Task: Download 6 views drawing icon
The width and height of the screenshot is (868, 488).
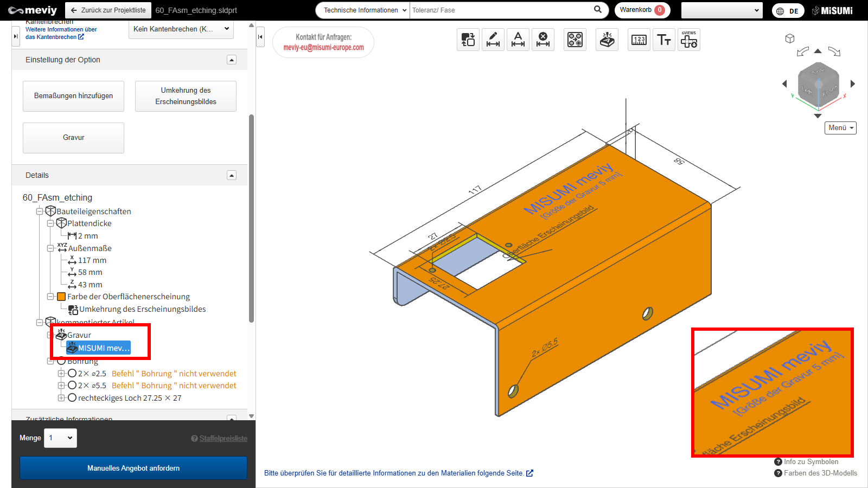Action: [x=689, y=40]
